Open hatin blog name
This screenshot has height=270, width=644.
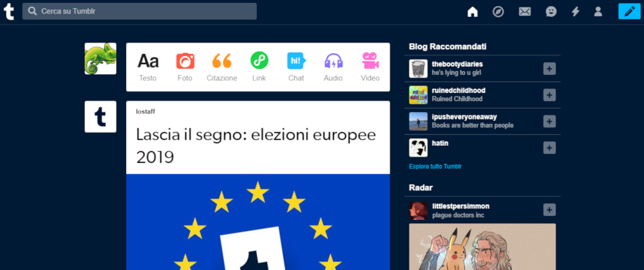(440, 143)
